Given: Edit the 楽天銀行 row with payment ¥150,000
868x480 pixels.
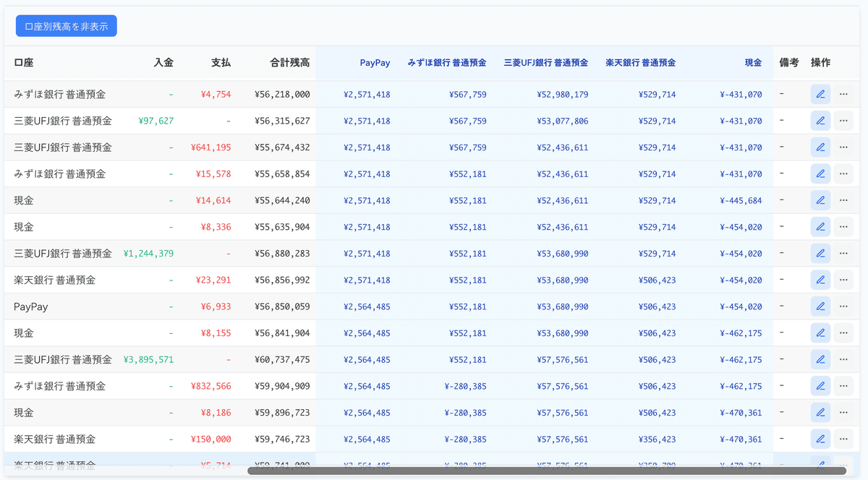Looking at the screenshot, I should point(820,439).
